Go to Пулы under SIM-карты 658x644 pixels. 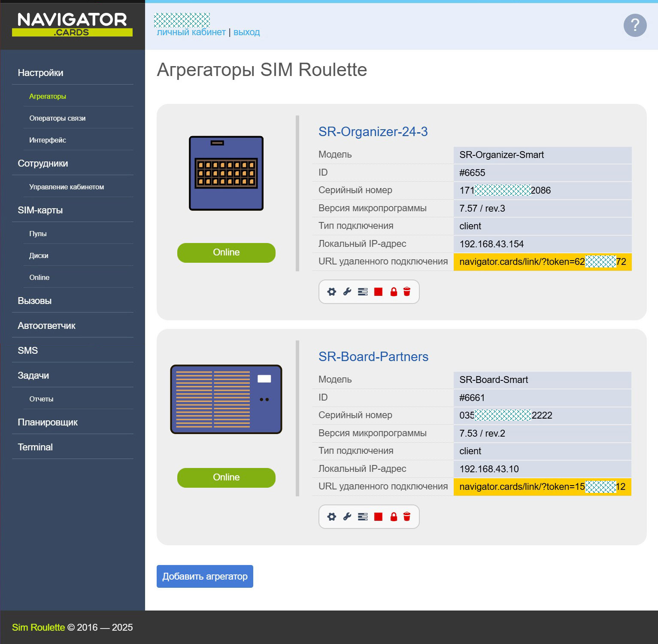pyautogui.click(x=38, y=234)
